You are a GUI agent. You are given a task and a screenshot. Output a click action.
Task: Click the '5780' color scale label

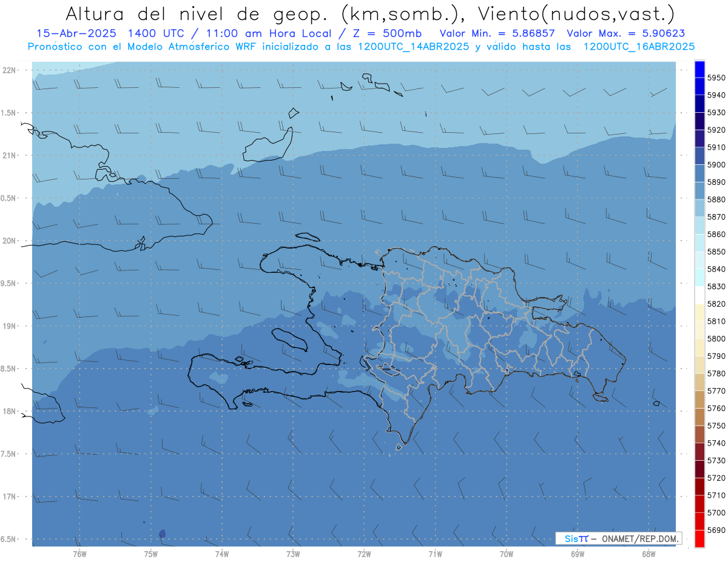(x=716, y=373)
